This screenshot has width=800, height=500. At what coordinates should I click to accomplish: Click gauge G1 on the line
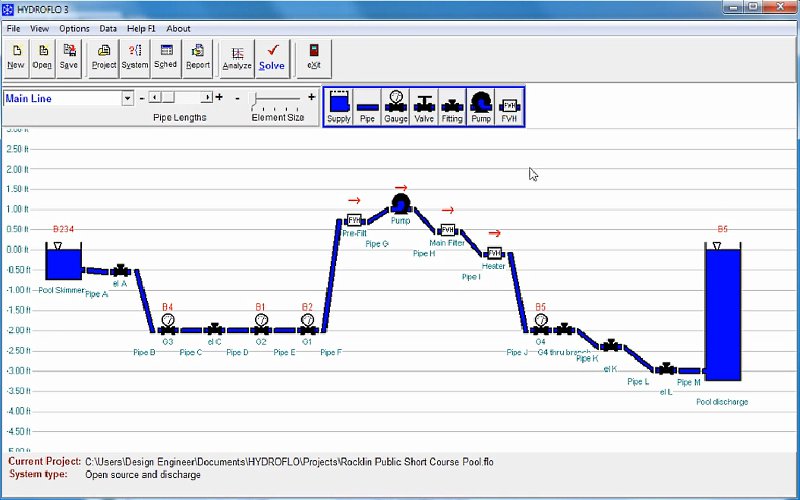pyautogui.click(x=308, y=324)
